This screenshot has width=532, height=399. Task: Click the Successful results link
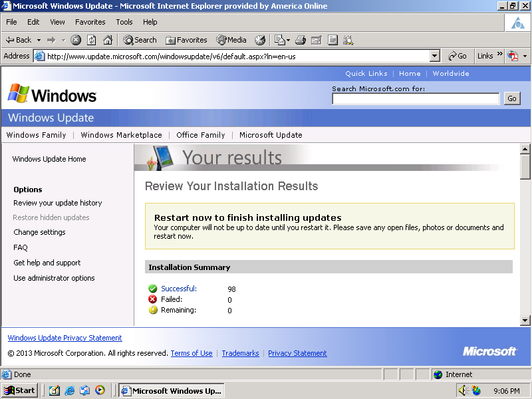[x=179, y=289]
